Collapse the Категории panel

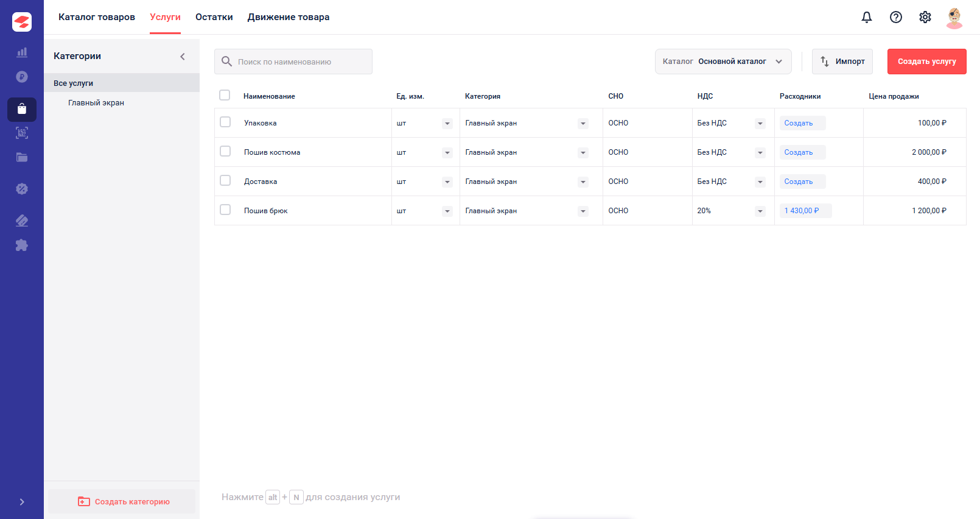point(183,56)
